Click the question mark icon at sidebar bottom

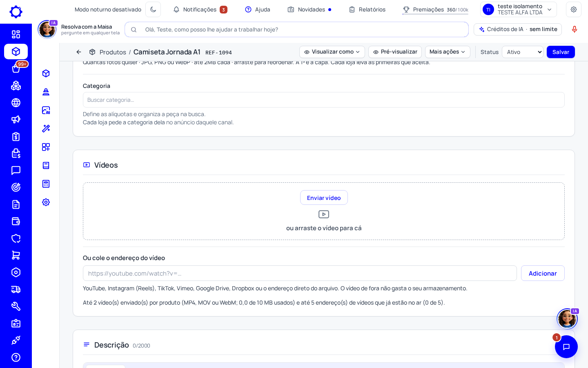coord(16,357)
